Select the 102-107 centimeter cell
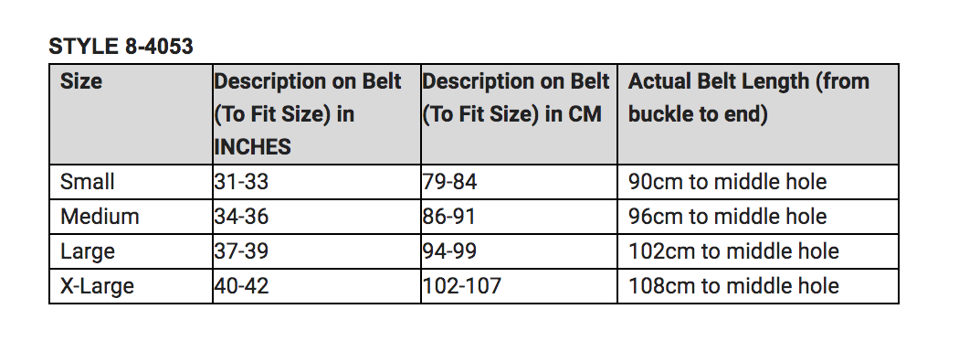Image resolution: width=980 pixels, height=341 pixels. (x=520, y=286)
